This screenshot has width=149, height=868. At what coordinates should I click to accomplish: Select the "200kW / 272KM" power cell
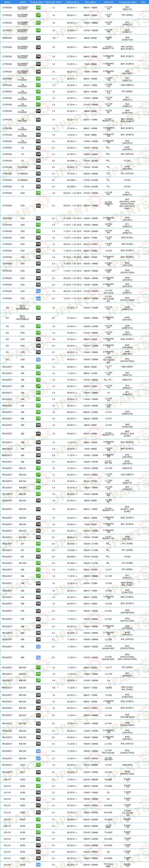tap(90, 412)
